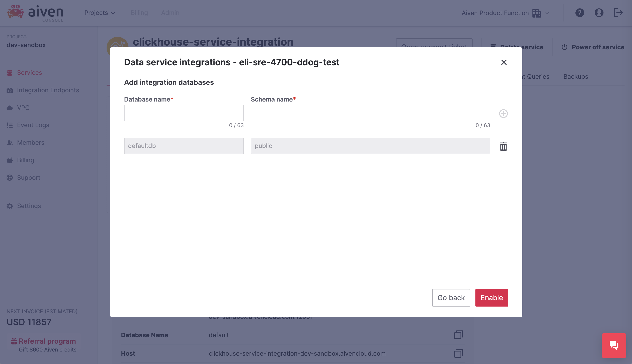
Task: Open the chat support widget
Action: coord(614,346)
